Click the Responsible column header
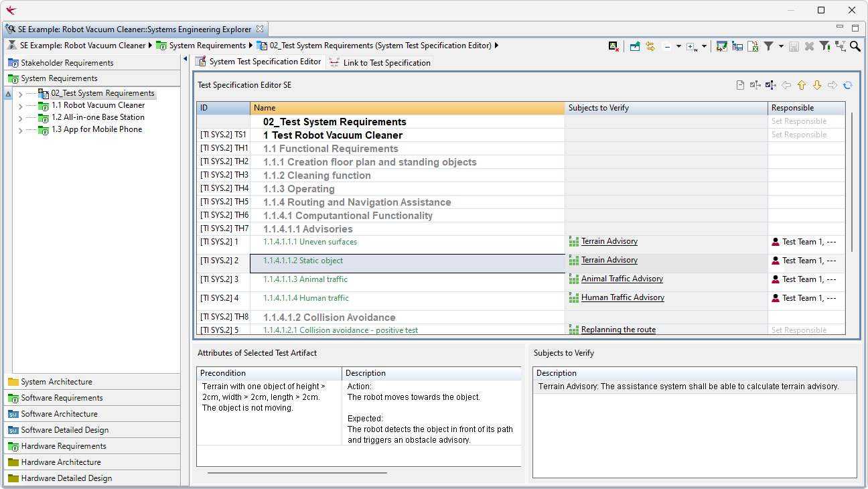This screenshot has width=868, height=489. 806,108
